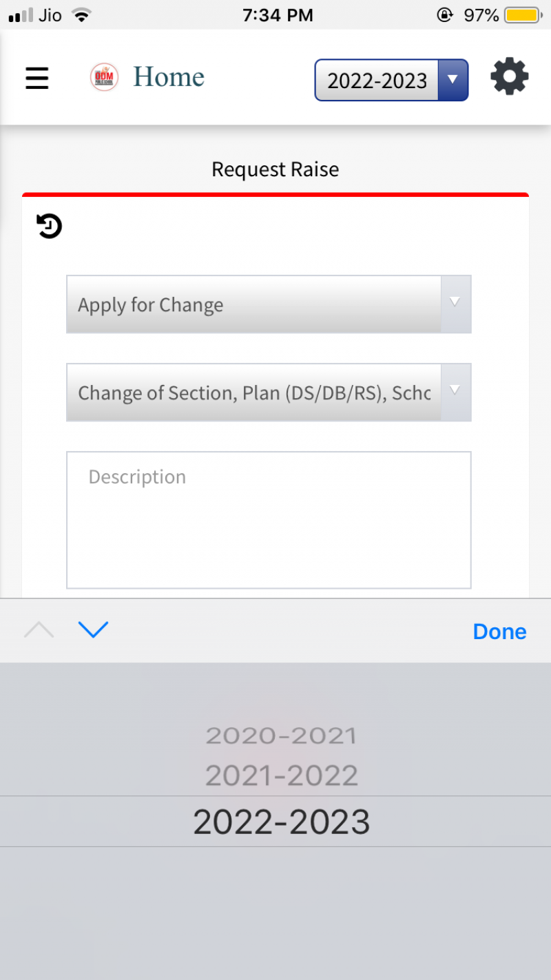The width and height of the screenshot is (551, 980).
Task: Click into the Description text box
Action: tap(269, 520)
